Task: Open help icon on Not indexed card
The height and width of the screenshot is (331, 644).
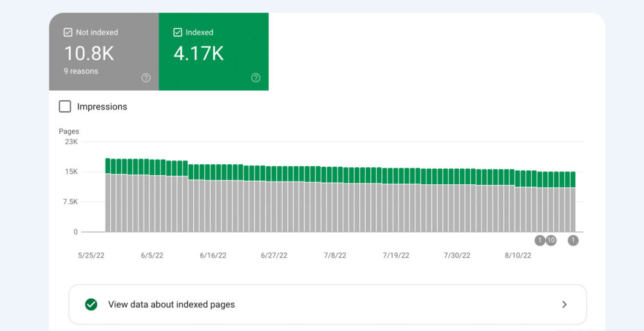Action: 146,78
